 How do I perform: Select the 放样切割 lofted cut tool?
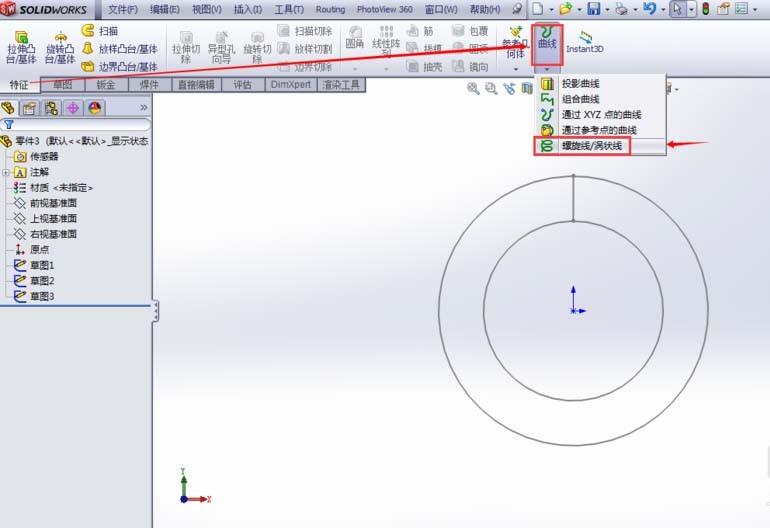pyautogui.click(x=305, y=49)
